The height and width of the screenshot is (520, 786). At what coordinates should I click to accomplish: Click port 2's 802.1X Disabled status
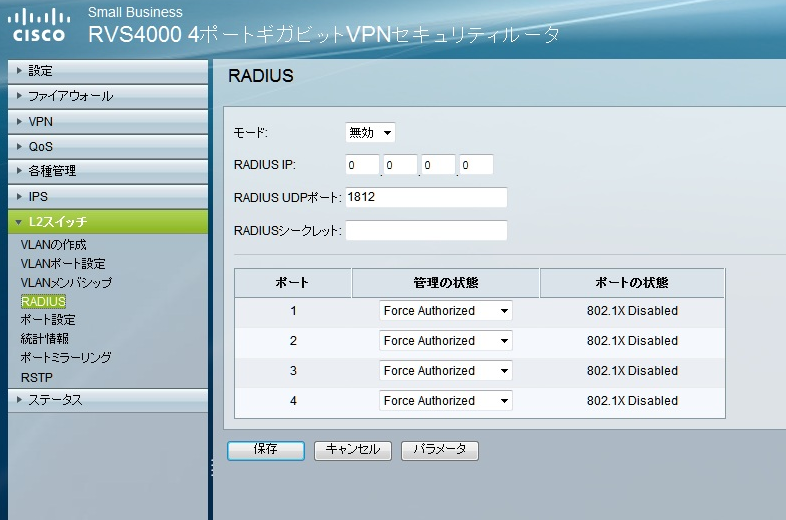[632, 341]
